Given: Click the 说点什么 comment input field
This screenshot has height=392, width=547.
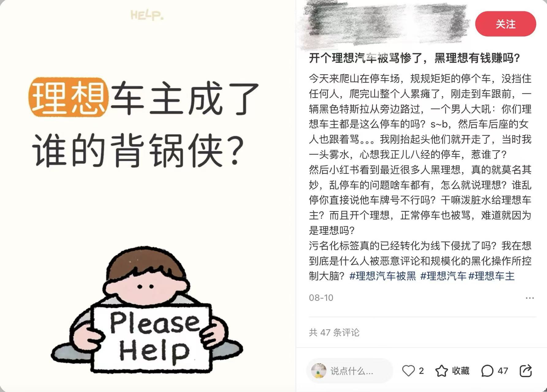Looking at the screenshot, I should click(350, 371).
